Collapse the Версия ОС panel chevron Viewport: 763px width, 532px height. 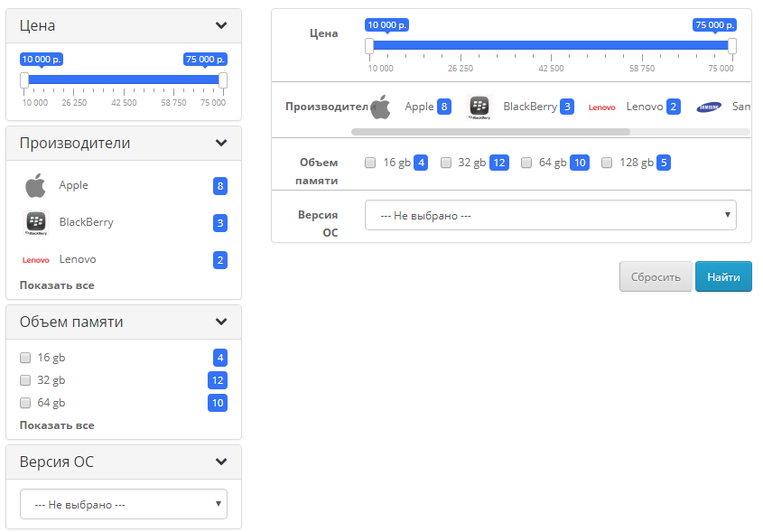pyautogui.click(x=221, y=462)
